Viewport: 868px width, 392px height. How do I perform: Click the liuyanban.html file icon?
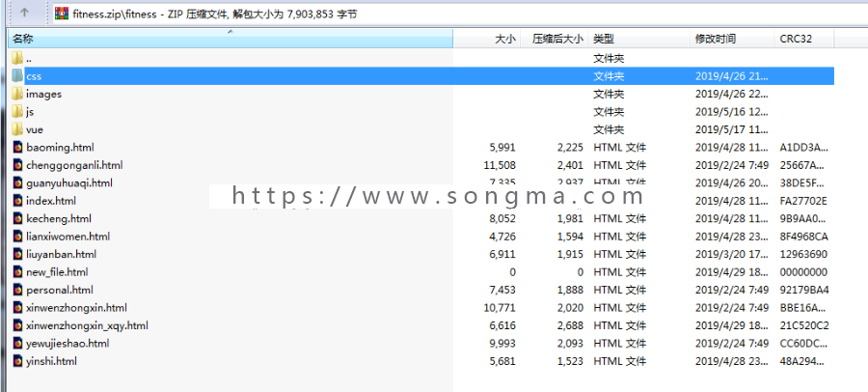tap(17, 254)
